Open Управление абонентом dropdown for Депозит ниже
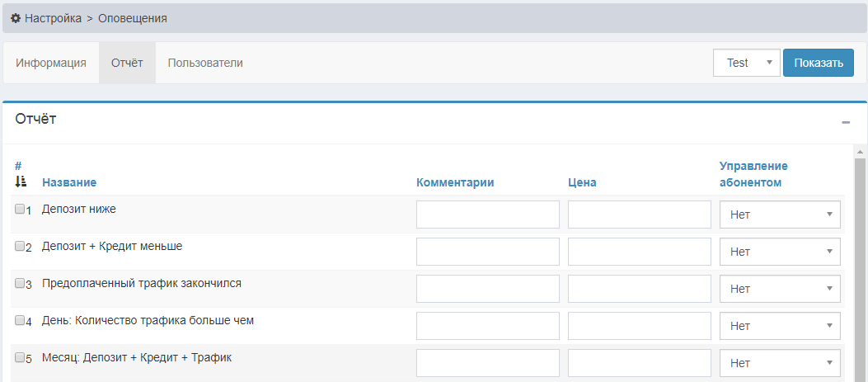This screenshot has width=868, height=382. coord(780,215)
